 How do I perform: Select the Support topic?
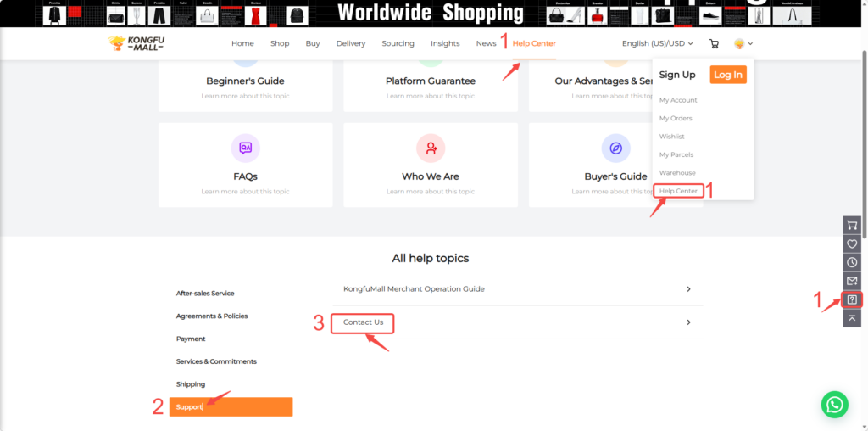[x=231, y=406]
